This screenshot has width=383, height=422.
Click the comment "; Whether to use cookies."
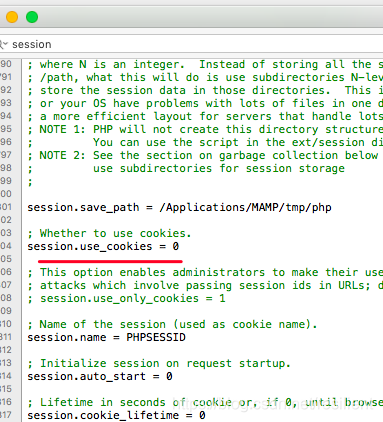pos(109,233)
